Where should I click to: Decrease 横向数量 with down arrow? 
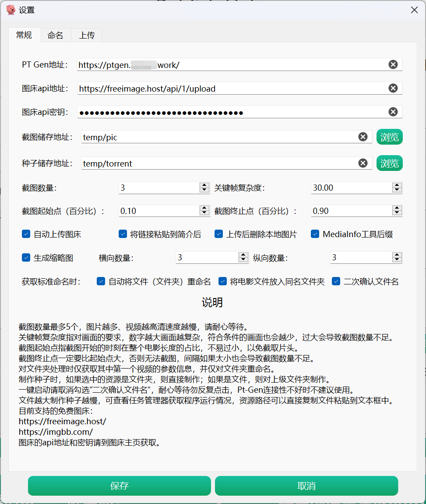pyautogui.click(x=243, y=260)
